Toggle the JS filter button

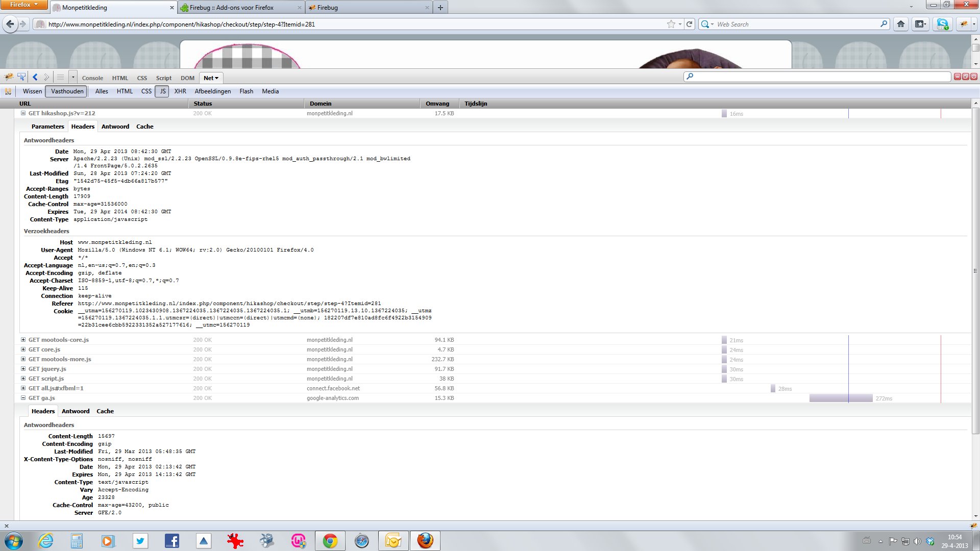(162, 91)
